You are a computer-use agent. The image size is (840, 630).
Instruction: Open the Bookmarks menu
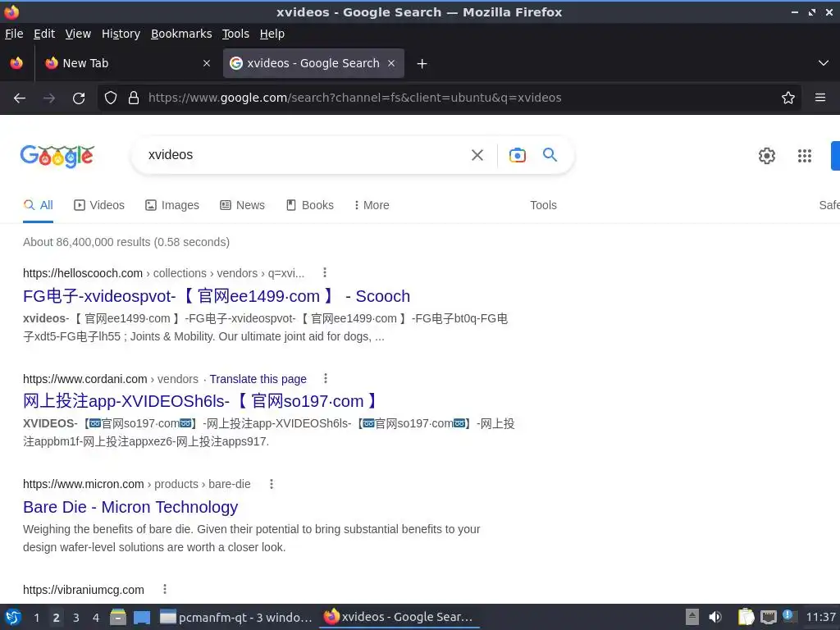tap(181, 34)
